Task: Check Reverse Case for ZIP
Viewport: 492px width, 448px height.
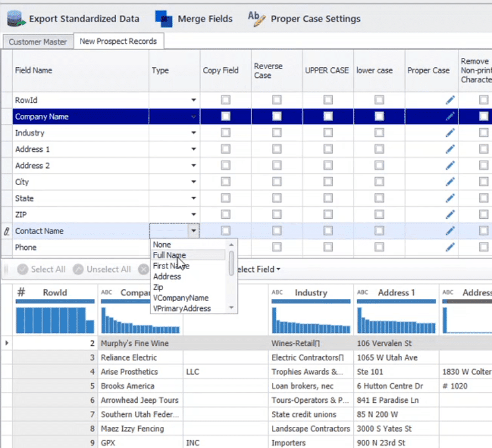Action: click(277, 214)
